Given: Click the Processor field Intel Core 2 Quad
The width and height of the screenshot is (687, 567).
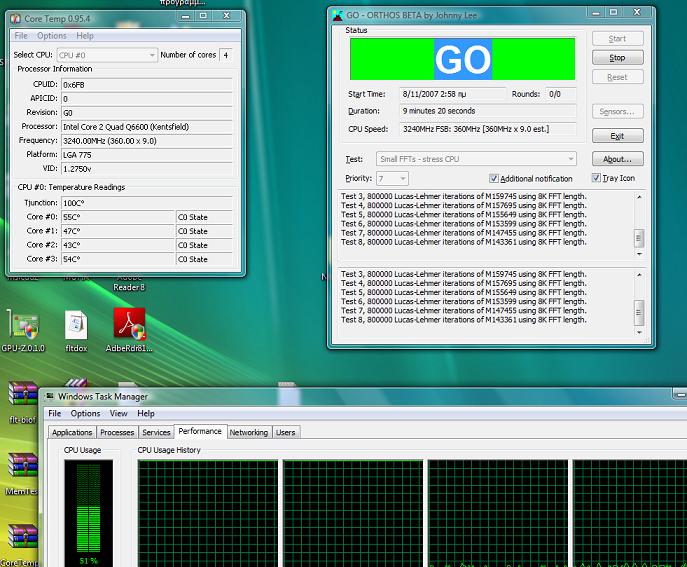Looking at the screenshot, I should coord(146,127).
